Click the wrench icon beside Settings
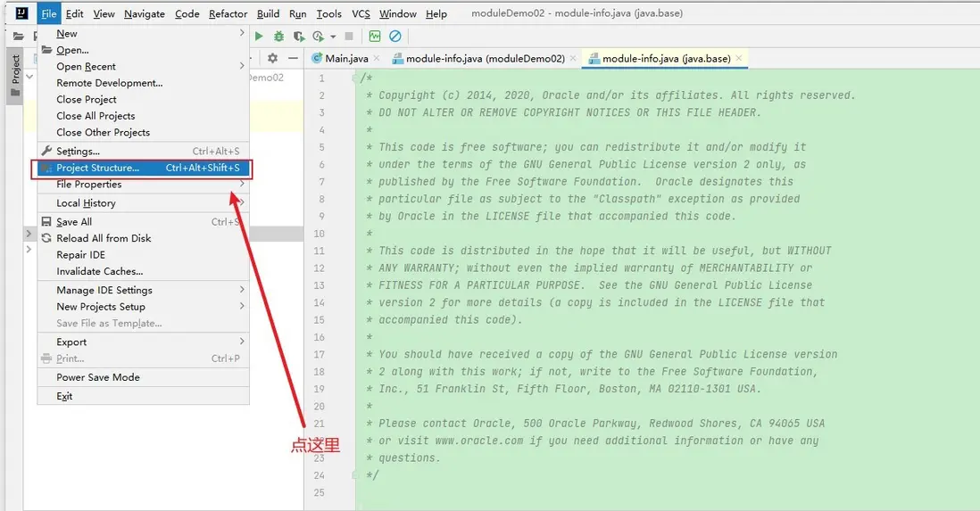This screenshot has width=980, height=511. [x=46, y=151]
